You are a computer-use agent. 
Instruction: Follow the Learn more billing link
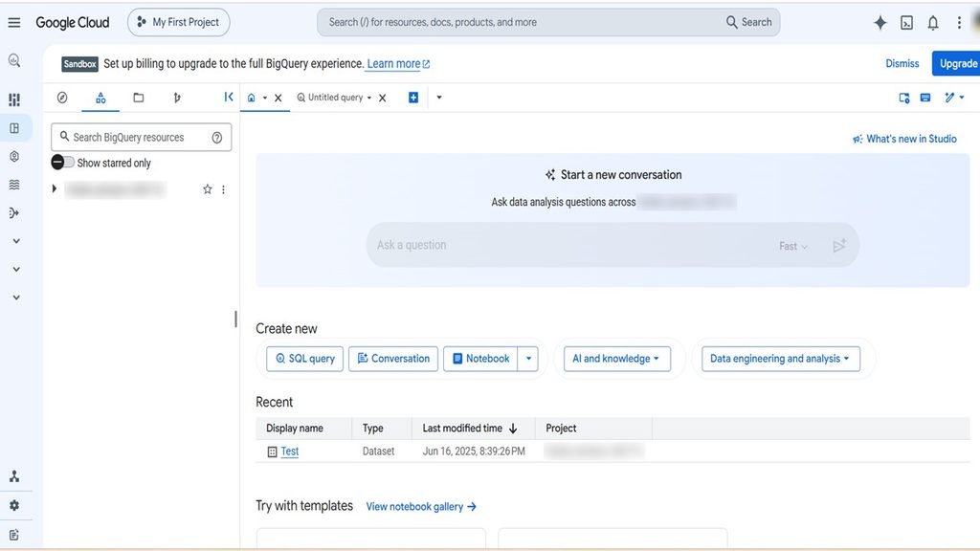(398, 64)
